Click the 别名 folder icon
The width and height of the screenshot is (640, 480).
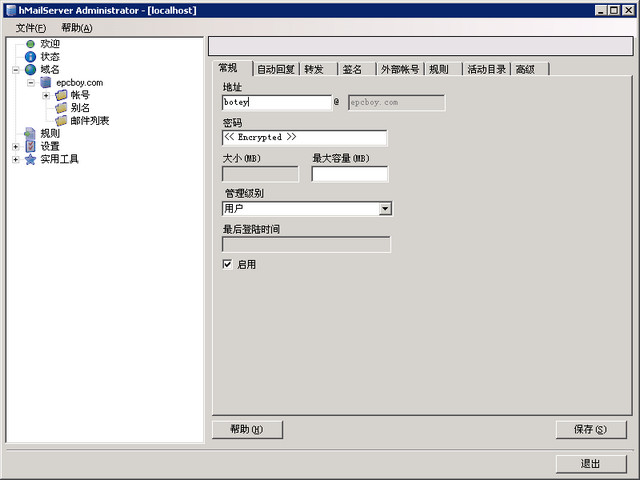[x=61, y=108]
